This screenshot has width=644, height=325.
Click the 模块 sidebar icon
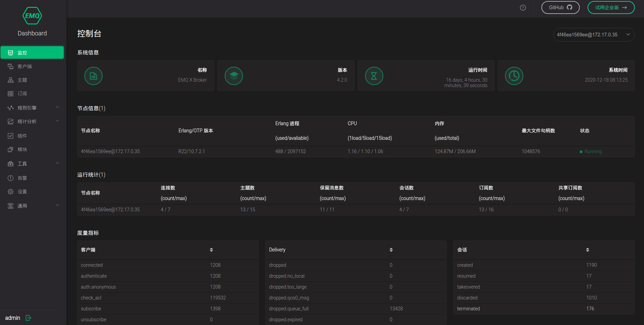click(11, 149)
